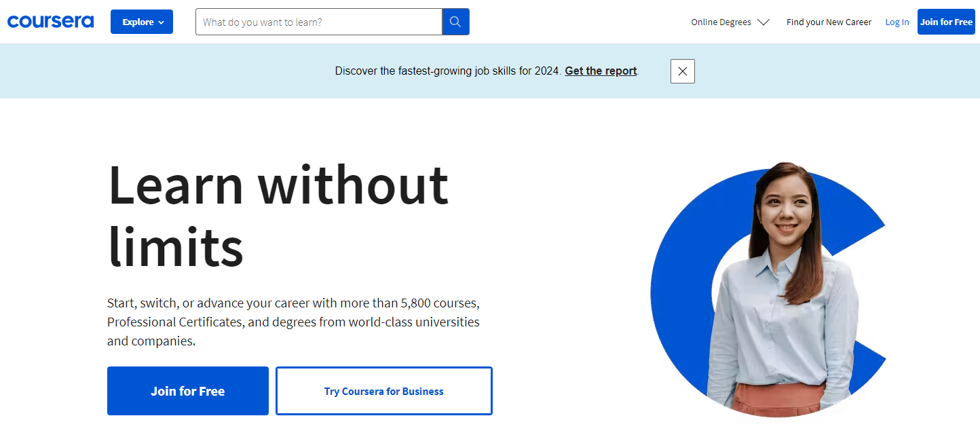Click the magnifying glass search icon
980x435 pixels.
point(455,22)
